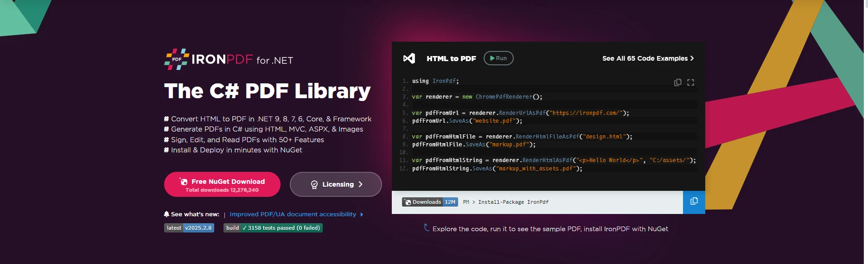Screen dimensions: 868x264
Task: Click the IronPDF hash logo icon
Action: click(x=177, y=59)
